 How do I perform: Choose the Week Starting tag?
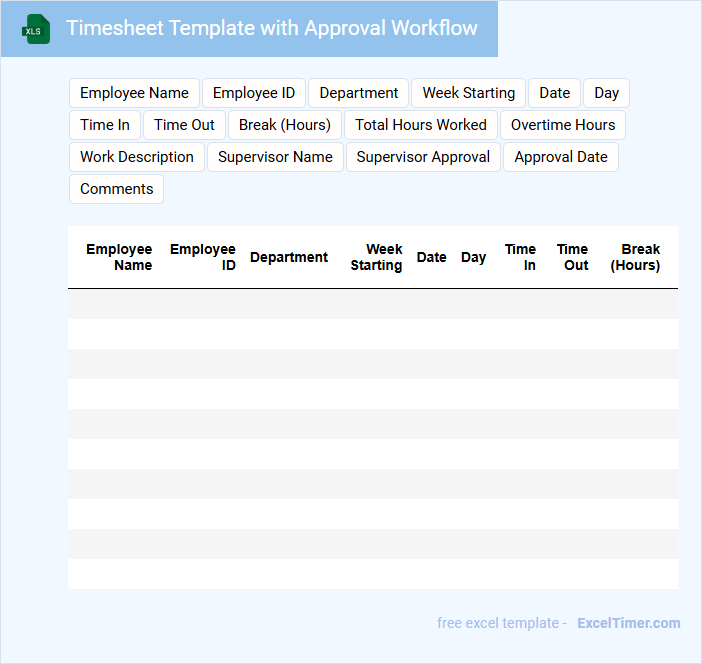(x=469, y=93)
